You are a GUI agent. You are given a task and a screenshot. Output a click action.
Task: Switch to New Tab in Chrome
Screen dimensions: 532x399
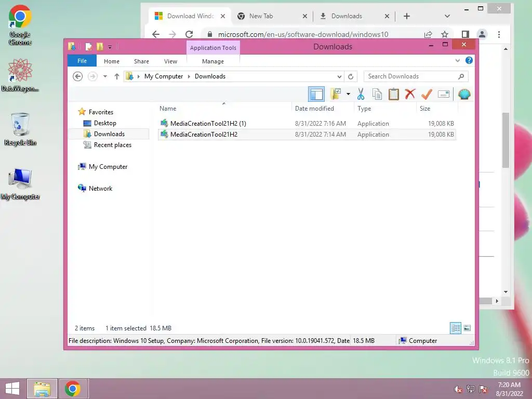click(x=261, y=16)
